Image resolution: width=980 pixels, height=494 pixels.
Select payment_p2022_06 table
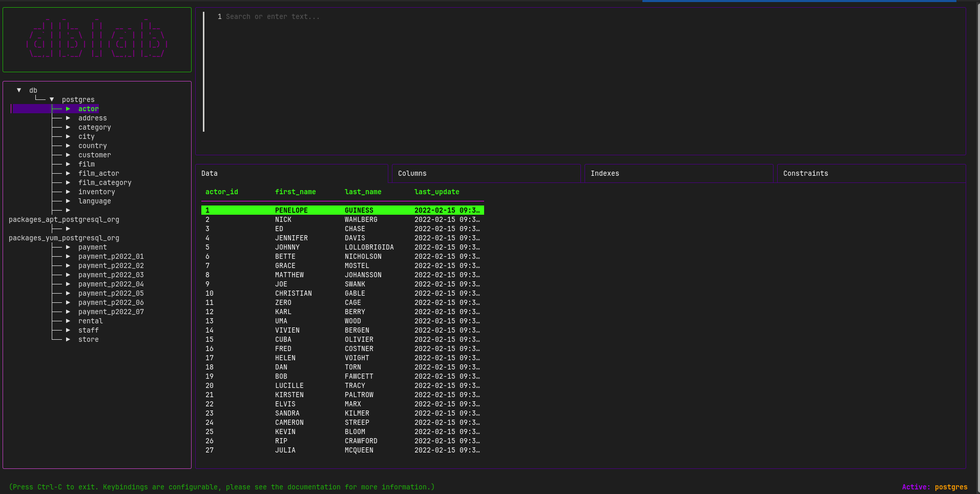111,302
